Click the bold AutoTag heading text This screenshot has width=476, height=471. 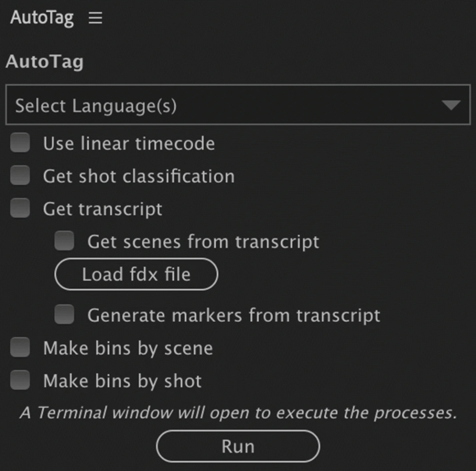tap(45, 62)
